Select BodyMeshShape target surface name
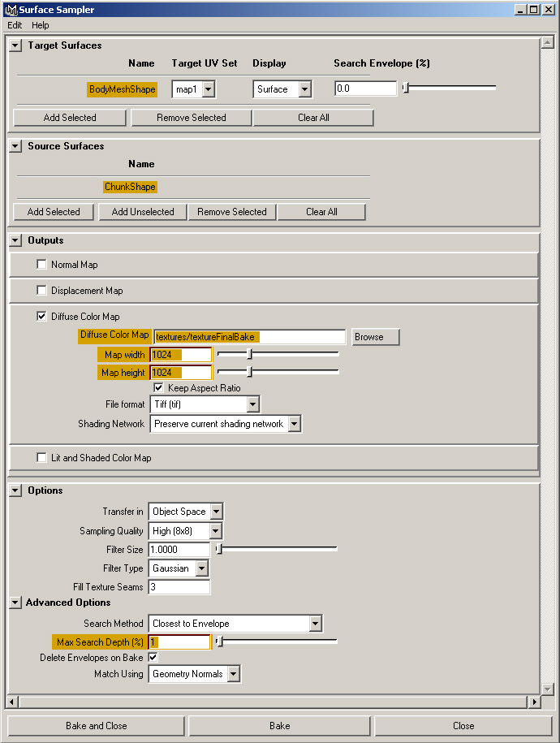 click(x=122, y=89)
